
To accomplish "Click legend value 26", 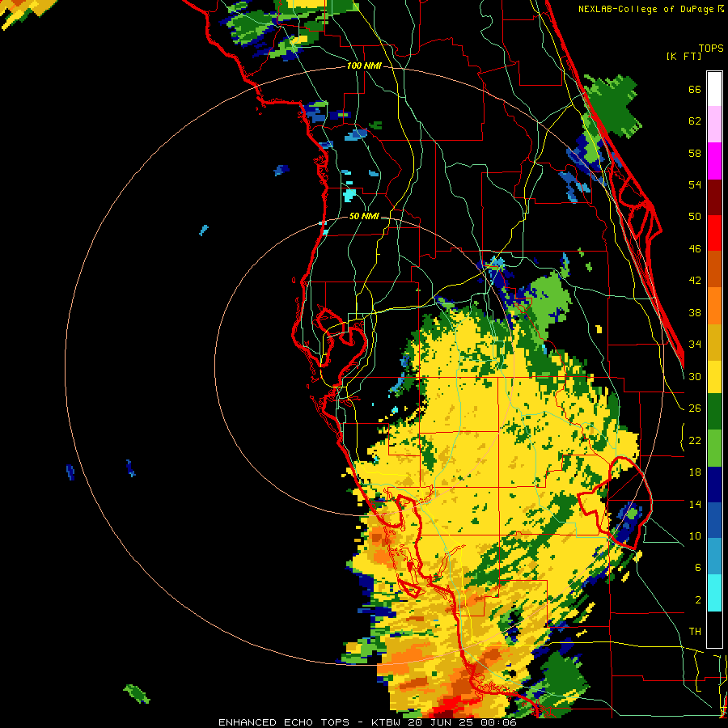I will coord(695,408).
